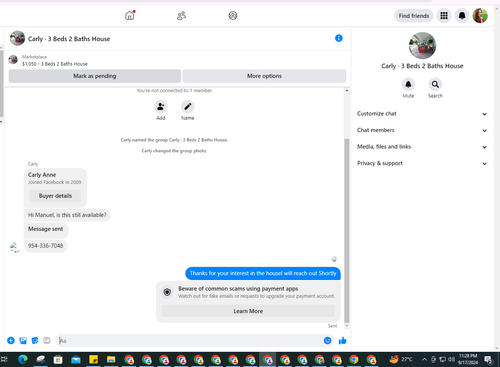
Task: Open Sticky Notes from the taskbar
Action: (93, 360)
